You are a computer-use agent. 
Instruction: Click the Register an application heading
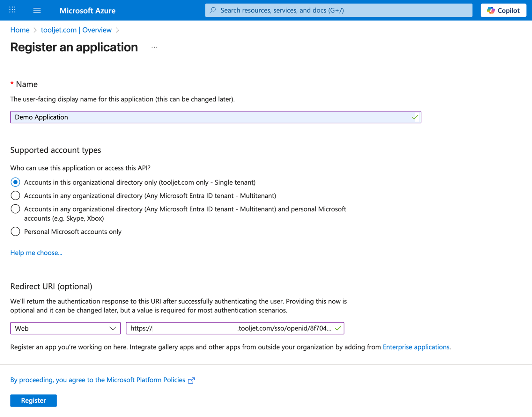pos(74,47)
